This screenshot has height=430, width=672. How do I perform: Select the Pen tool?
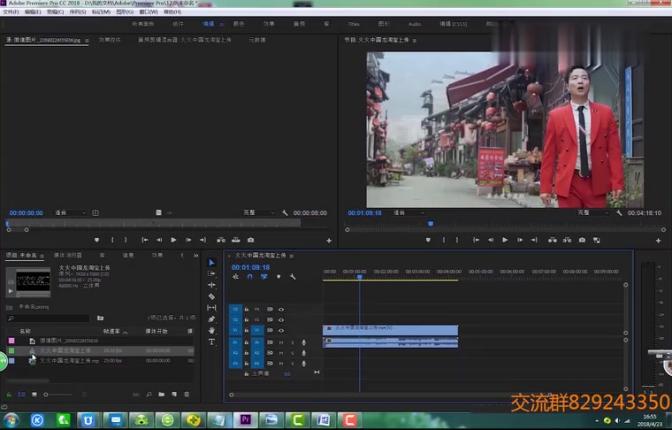[211, 319]
